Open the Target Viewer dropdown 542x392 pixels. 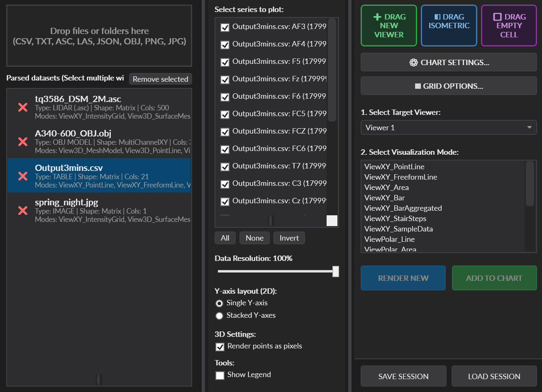click(449, 127)
